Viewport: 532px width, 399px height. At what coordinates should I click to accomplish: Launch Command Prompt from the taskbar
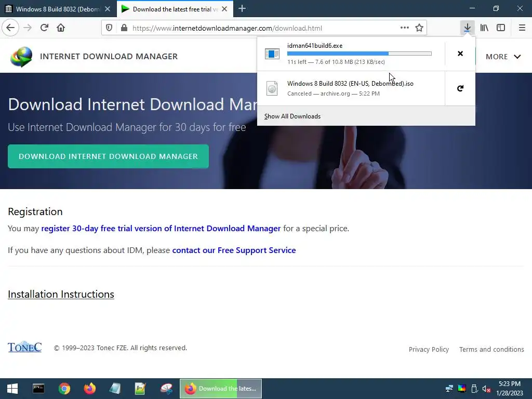click(x=38, y=389)
